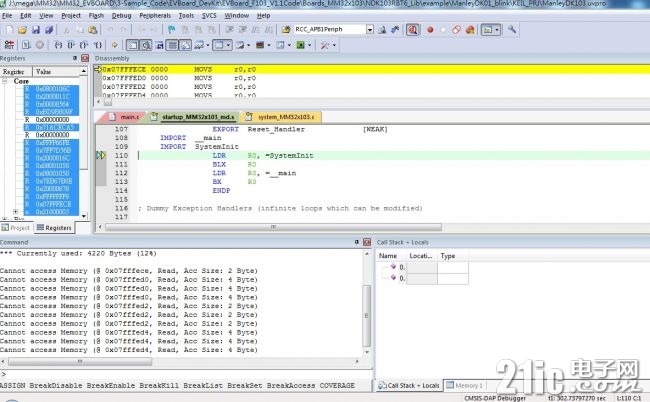Screen dimensions: 650x402
Task: Click the Start/Stop Debug Session icon
Action: click(412, 30)
